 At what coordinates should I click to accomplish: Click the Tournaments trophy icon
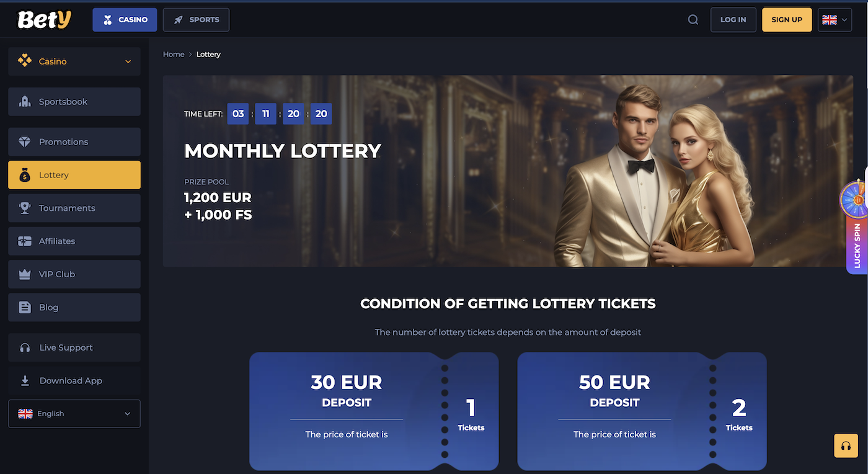pos(25,208)
